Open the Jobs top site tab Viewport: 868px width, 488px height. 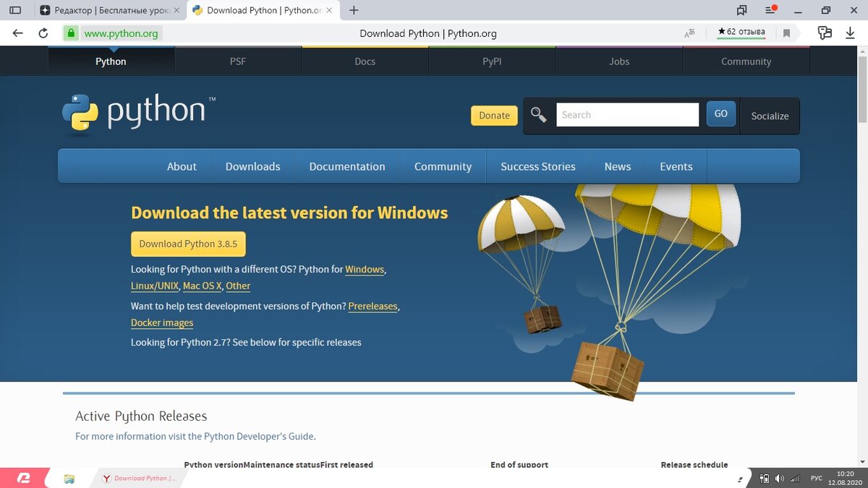pos(619,61)
